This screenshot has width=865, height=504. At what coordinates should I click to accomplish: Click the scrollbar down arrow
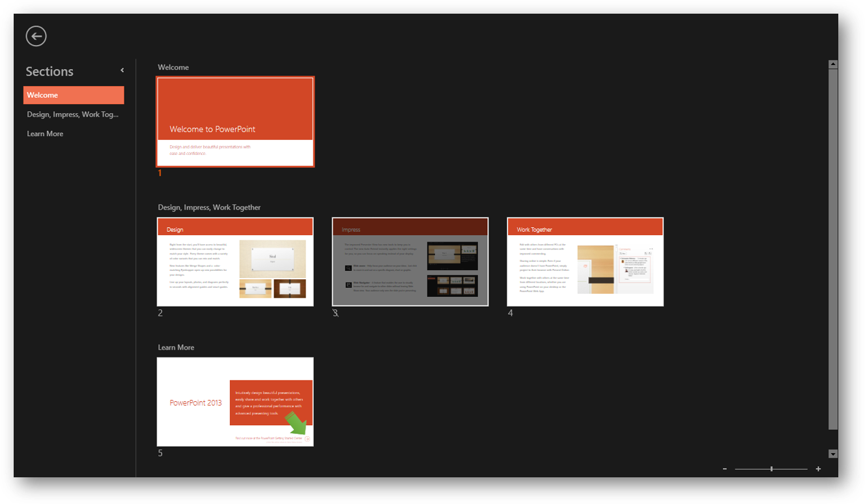833,454
